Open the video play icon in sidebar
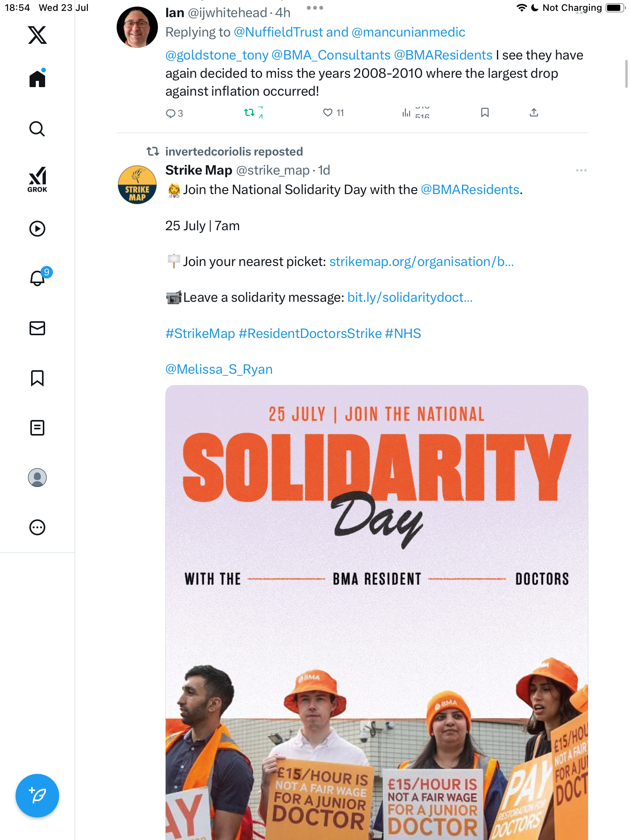The width and height of the screenshot is (630, 840). pyautogui.click(x=37, y=229)
